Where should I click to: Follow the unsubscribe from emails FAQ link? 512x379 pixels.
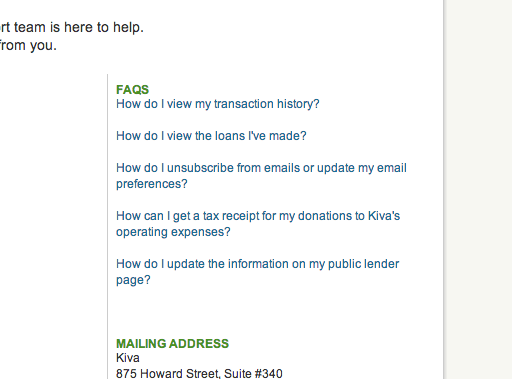coord(261,176)
